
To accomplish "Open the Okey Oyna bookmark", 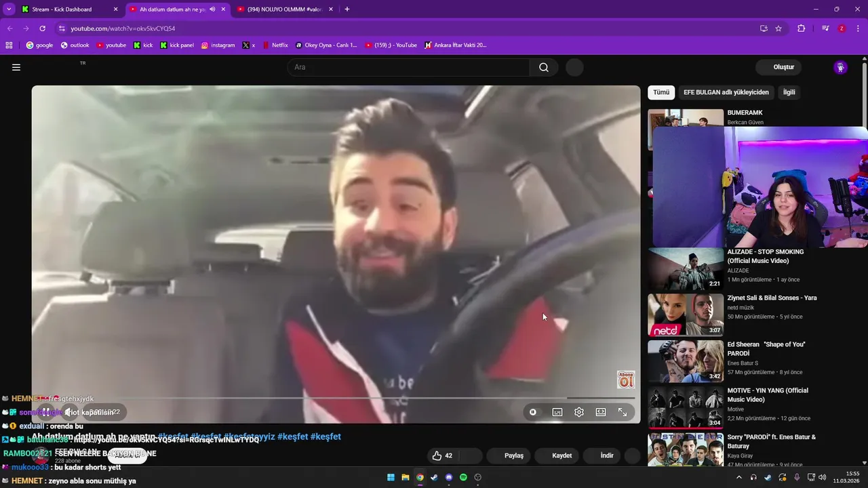I will (326, 45).
